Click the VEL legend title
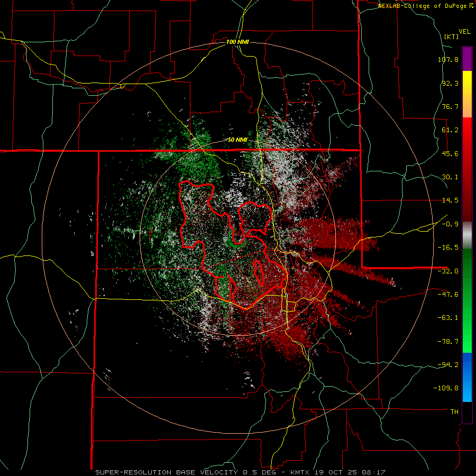Screen dimensions: 476x476 point(464,31)
